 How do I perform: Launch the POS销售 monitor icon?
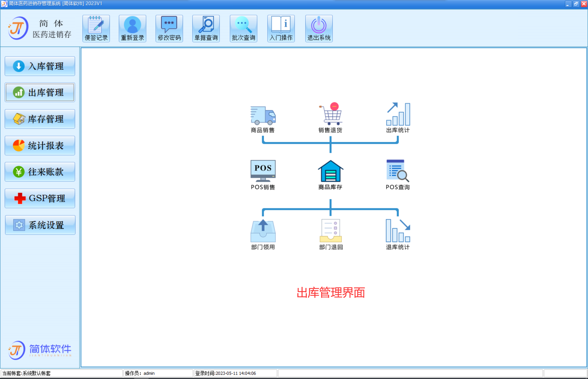(x=263, y=175)
